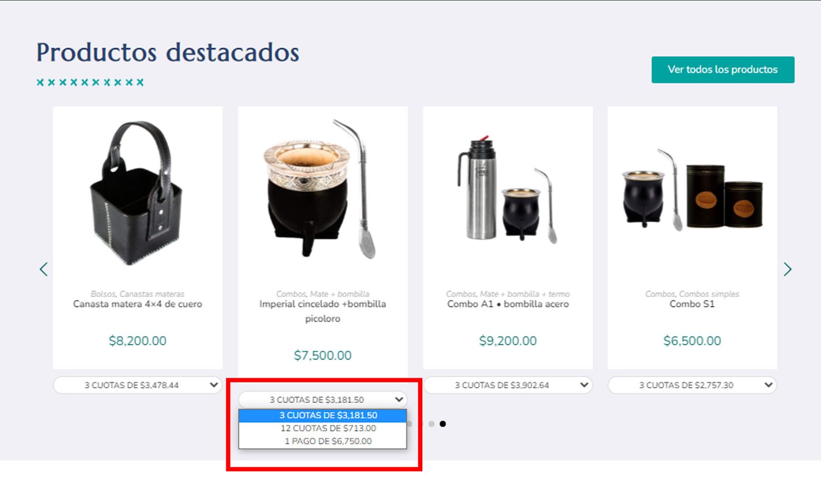821x504 pixels.
Task: Click the thermos combo product image
Action: point(507,190)
